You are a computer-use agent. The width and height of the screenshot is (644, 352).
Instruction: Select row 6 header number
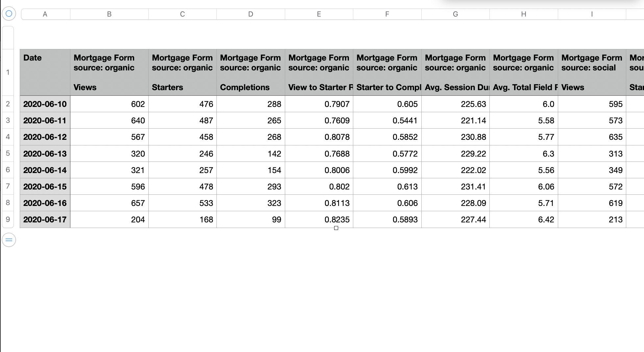click(8, 170)
